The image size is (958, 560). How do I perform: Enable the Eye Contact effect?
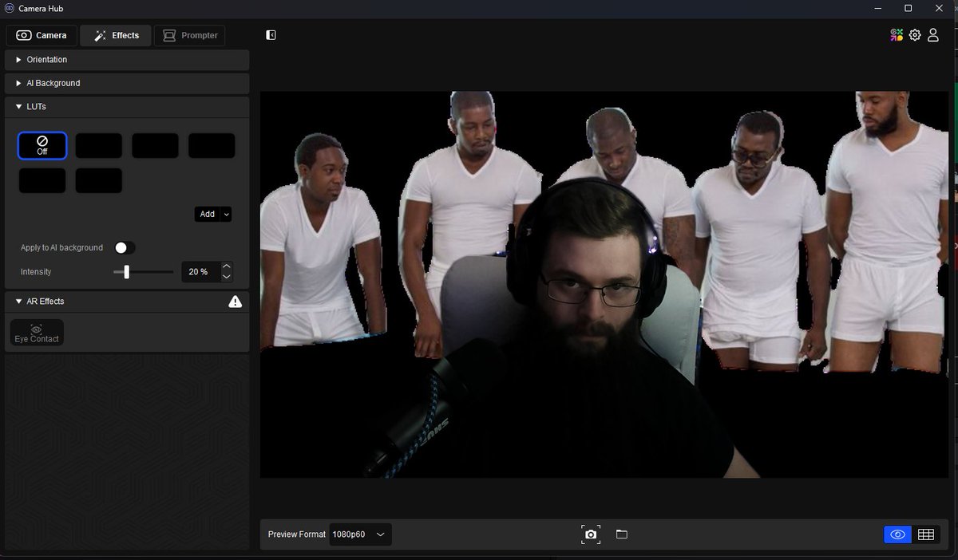coord(37,333)
